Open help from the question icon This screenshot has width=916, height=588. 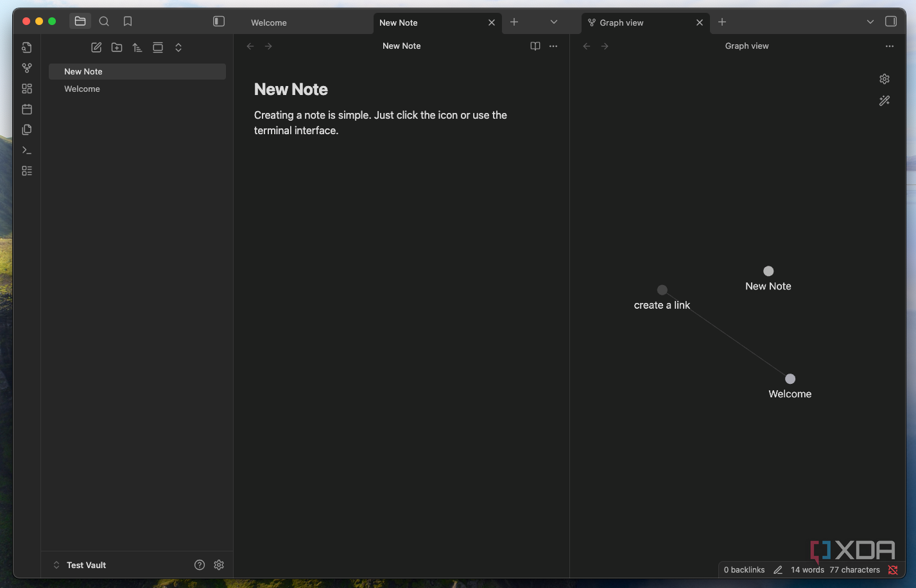coord(200,565)
